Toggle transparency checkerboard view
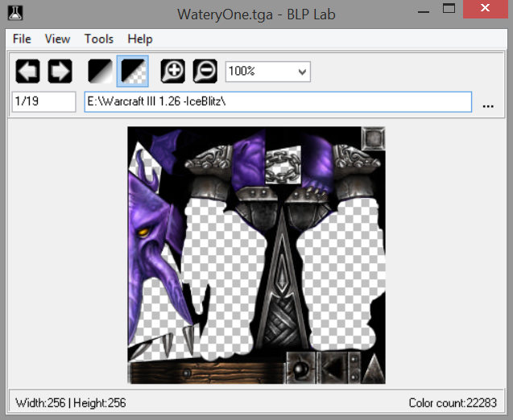 [x=133, y=71]
